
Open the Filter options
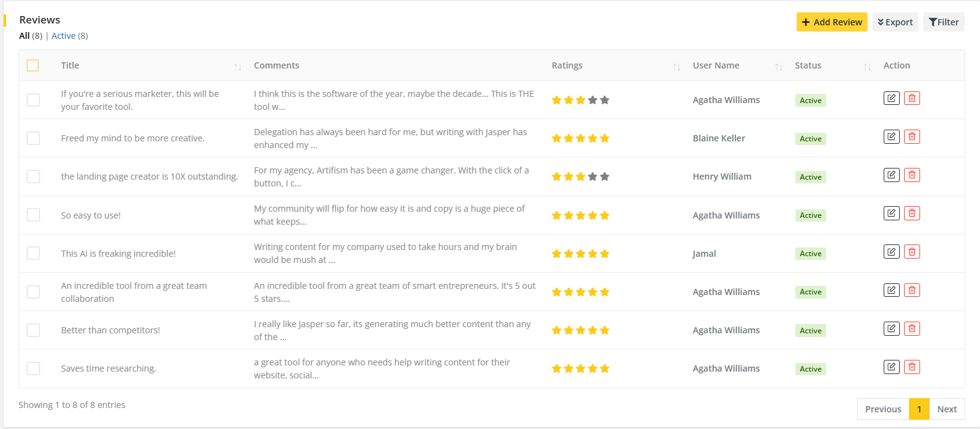point(944,22)
